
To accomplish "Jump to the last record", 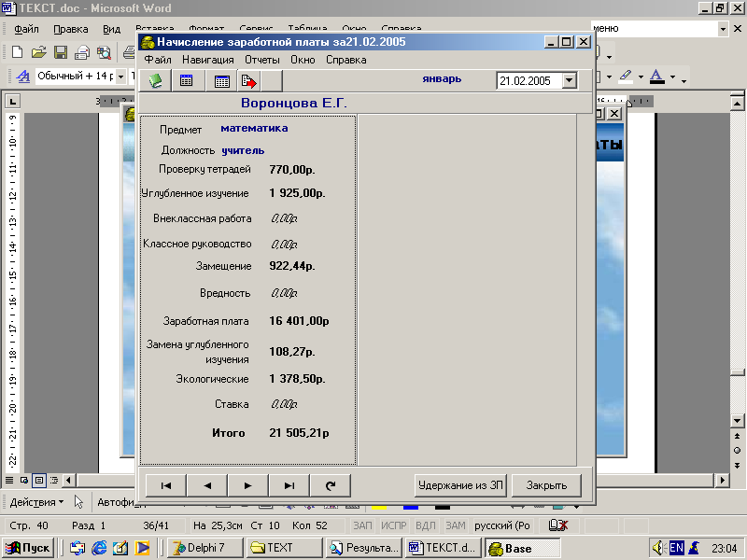I will click(x=289, y=485).
